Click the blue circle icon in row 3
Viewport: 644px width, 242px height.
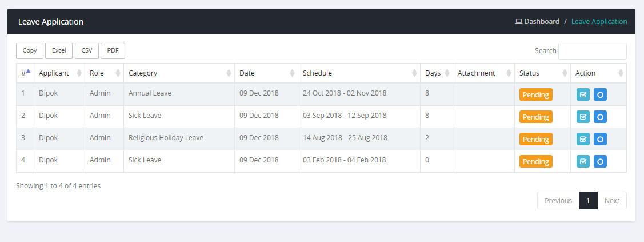tap(600, 140)
